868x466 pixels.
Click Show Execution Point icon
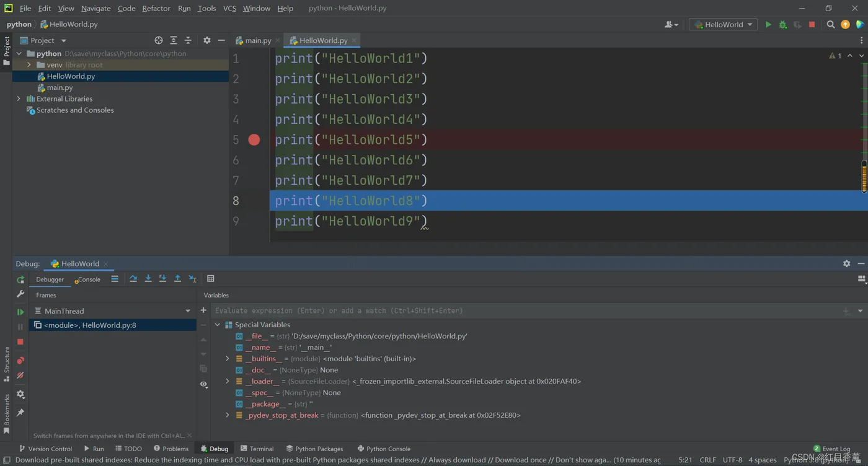(x=115, y=279)
